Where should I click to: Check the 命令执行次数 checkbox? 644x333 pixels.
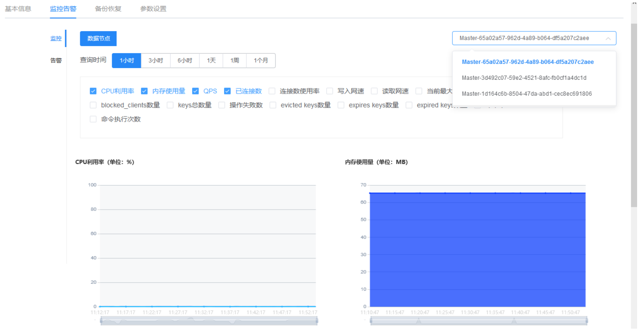point(93,119)
